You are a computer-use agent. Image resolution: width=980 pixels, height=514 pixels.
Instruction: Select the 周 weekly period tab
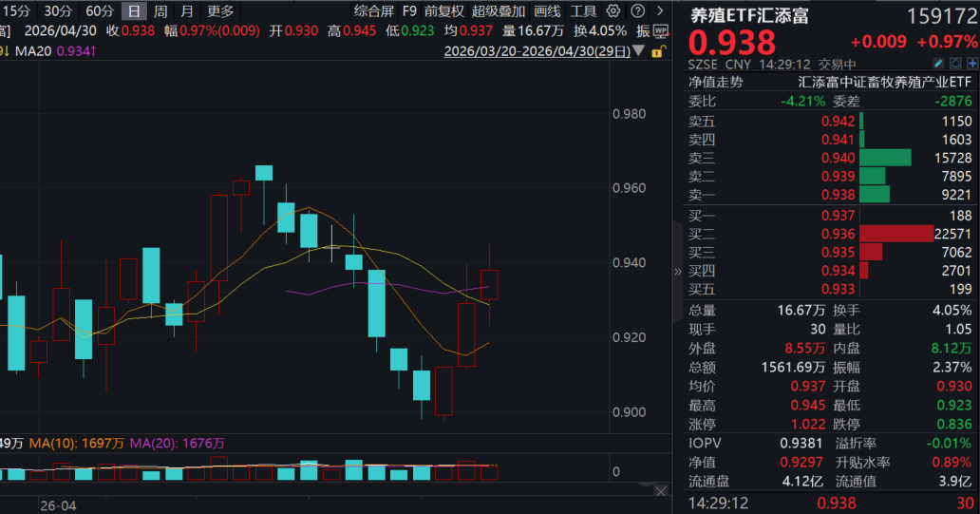pyautogui.click(x=160, y=11)
